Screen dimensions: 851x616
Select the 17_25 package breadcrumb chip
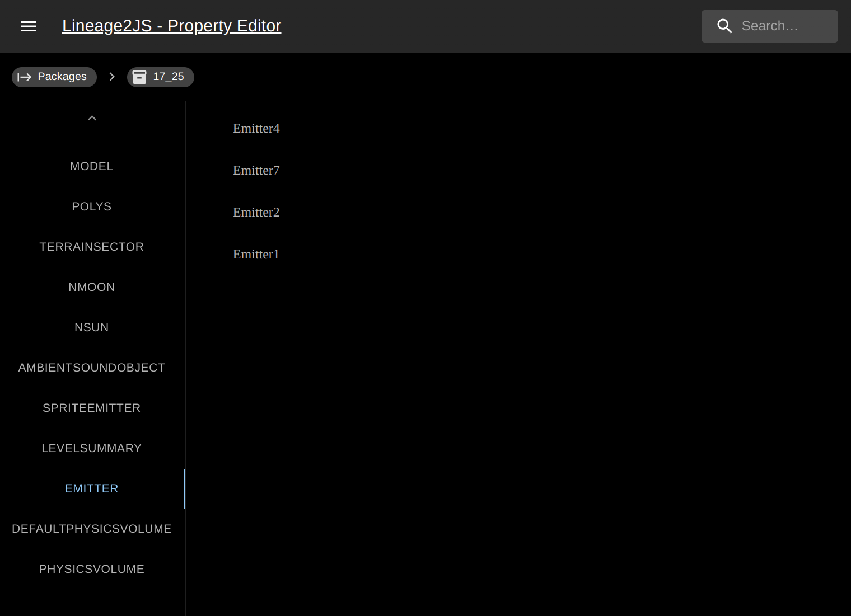point(161,77)
